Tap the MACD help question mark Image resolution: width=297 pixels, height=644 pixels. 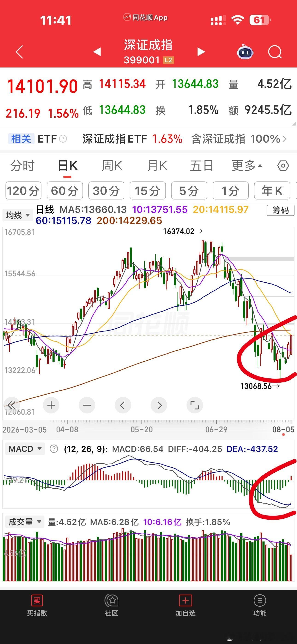[x=54, y=449]
